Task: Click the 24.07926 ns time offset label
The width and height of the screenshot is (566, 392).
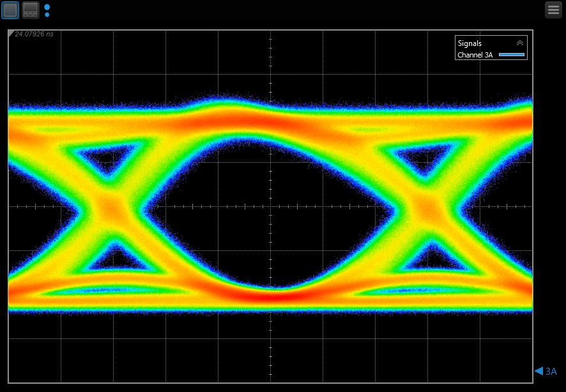Action: coord(34,34)
